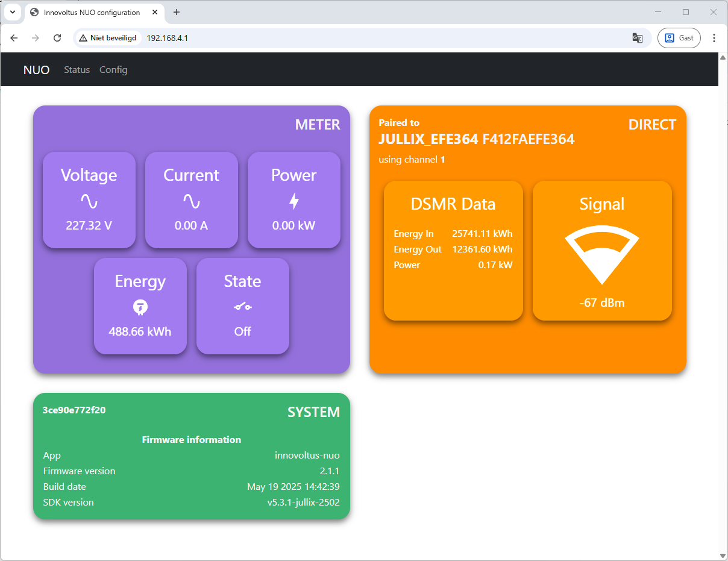Switch to the Status page in navbar
The image size is (728, 561).
[77, 70]
